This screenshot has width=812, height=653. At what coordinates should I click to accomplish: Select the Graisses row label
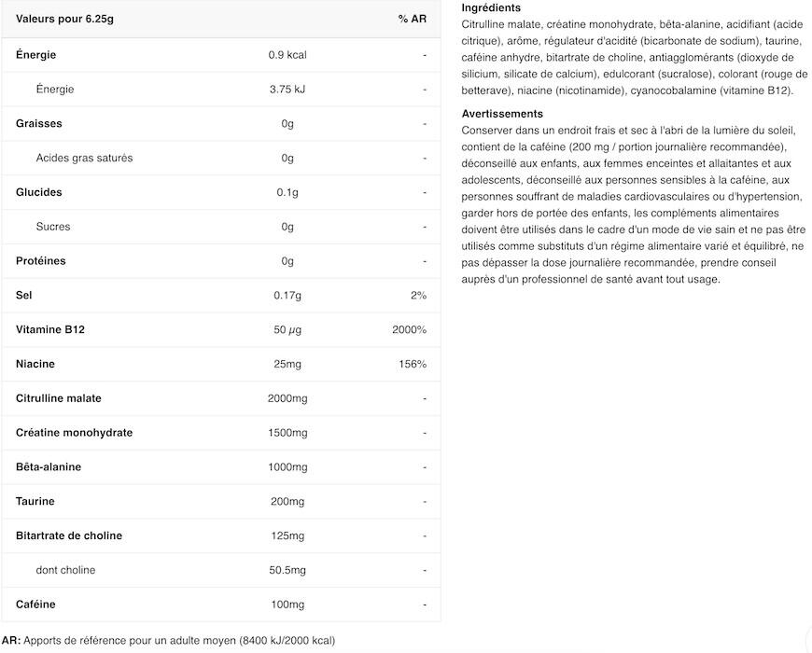pos(39,123)
